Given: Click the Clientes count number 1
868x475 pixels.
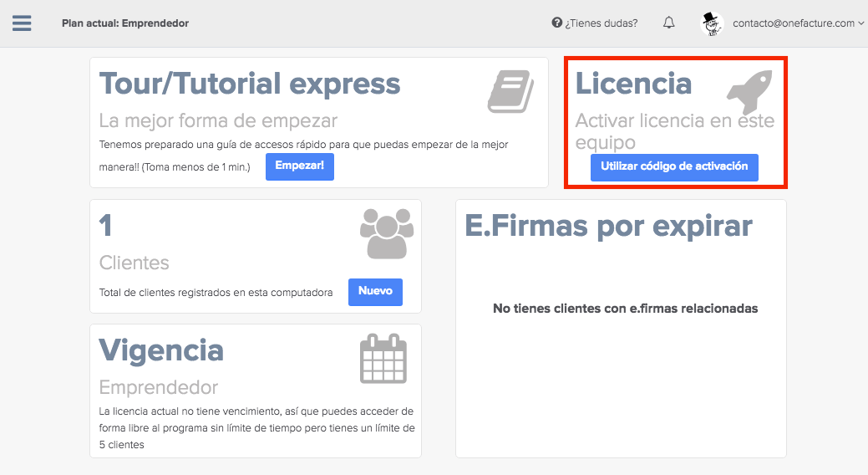Looking at the screenshot, I should [106, 226].
